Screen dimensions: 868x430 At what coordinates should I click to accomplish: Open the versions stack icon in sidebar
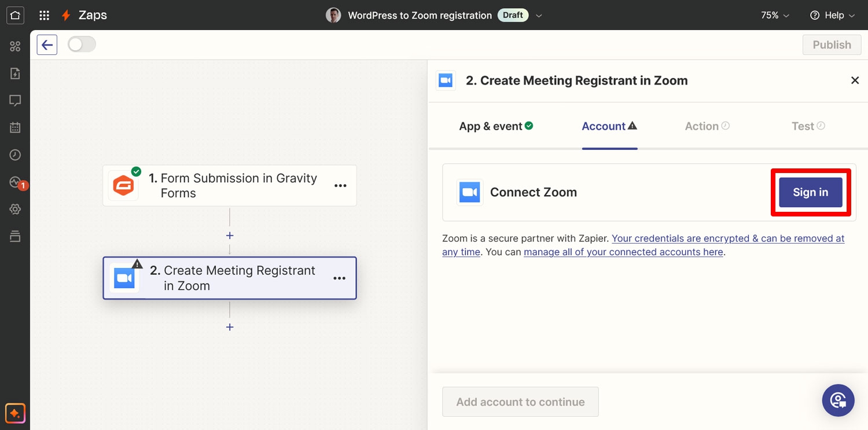pos(15,236)
